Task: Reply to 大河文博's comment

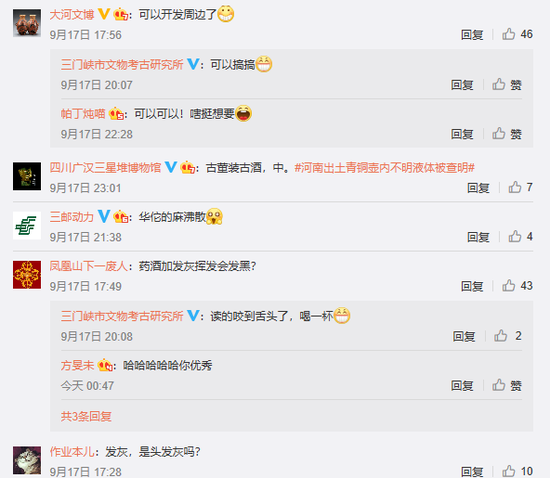Action: point(472,35)
